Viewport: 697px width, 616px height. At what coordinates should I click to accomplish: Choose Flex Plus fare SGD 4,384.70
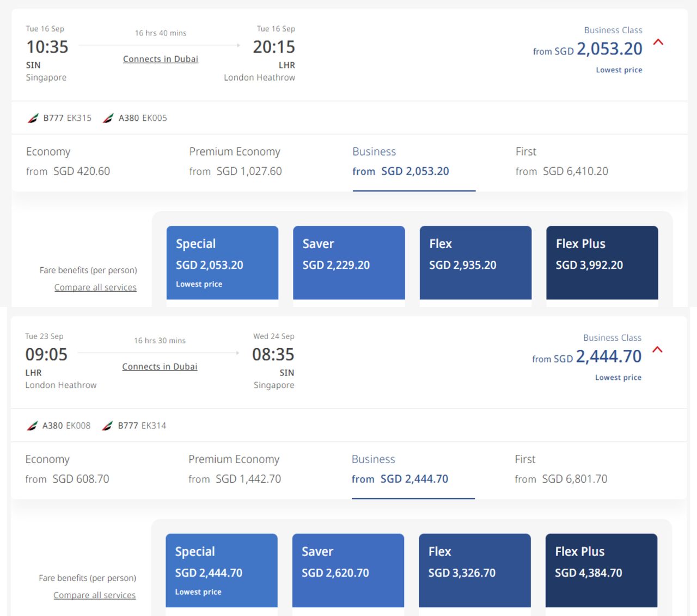(601, 570)
